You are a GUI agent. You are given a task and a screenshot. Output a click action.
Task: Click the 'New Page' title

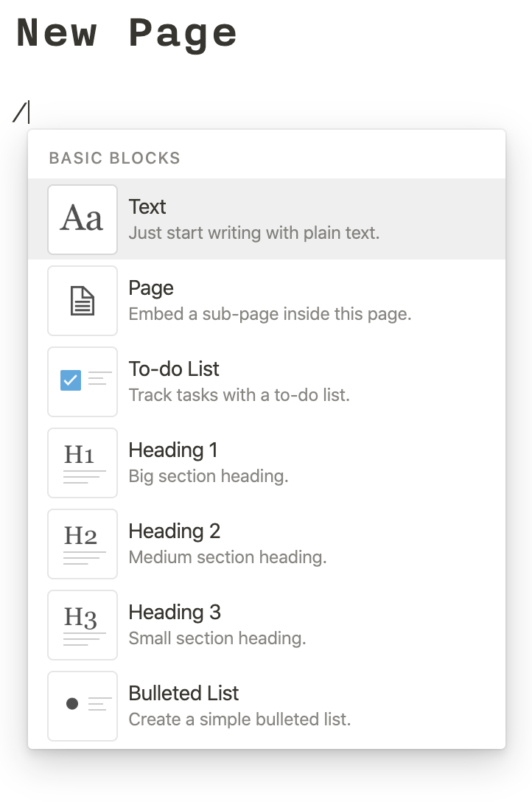tap(127, 33)
